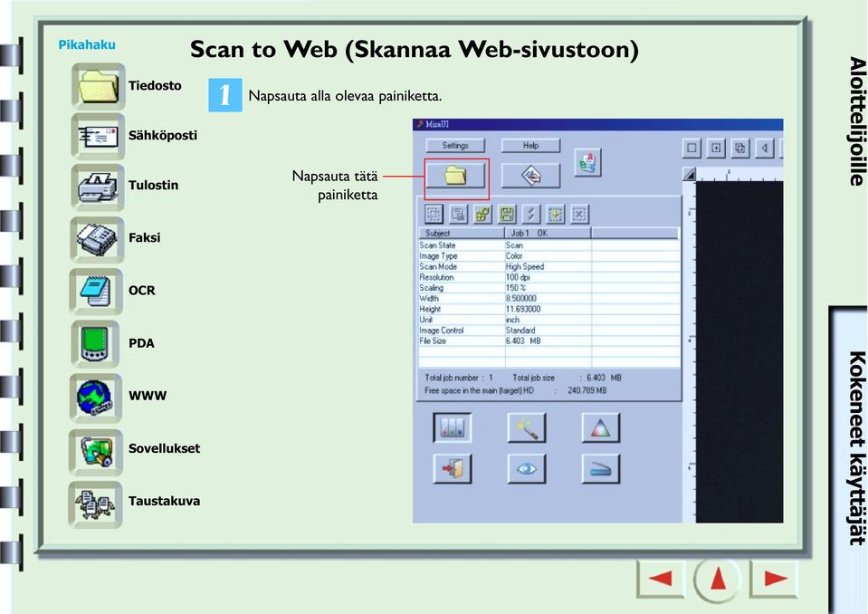Viewport: 868px width, 614px height.
Task: Click the Help button in MiraUI
Action: 530,145
